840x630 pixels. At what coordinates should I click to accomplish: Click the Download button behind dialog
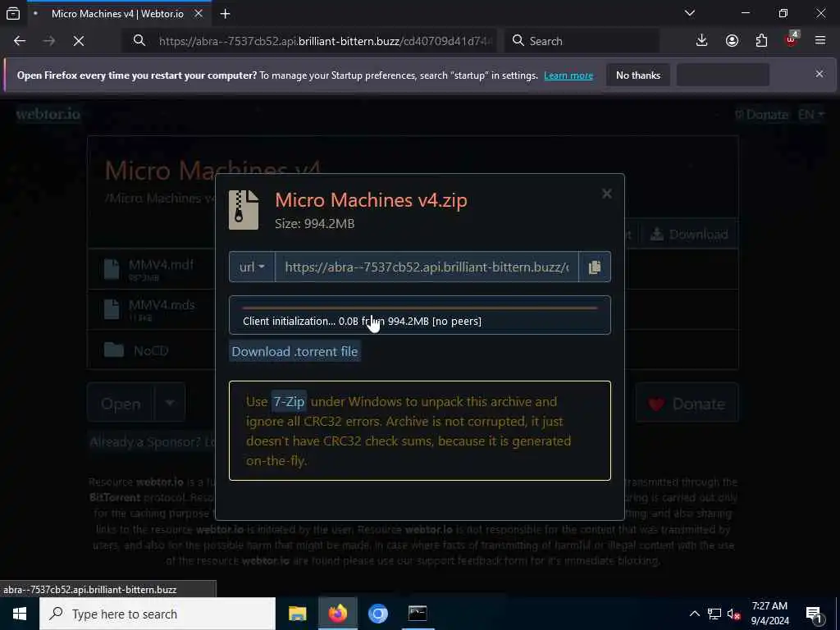[689, 234]
